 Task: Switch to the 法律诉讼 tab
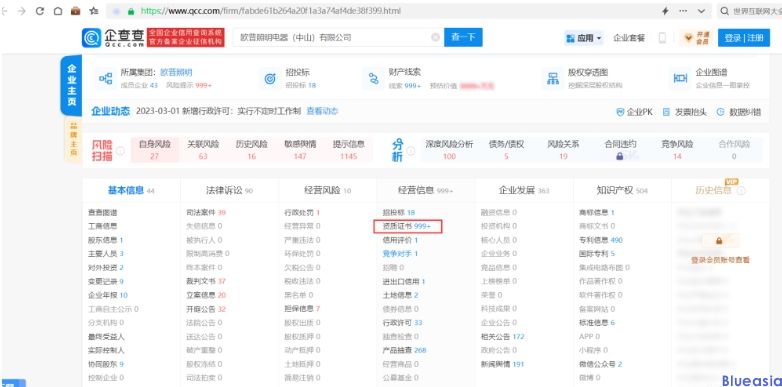click(229, 190)
